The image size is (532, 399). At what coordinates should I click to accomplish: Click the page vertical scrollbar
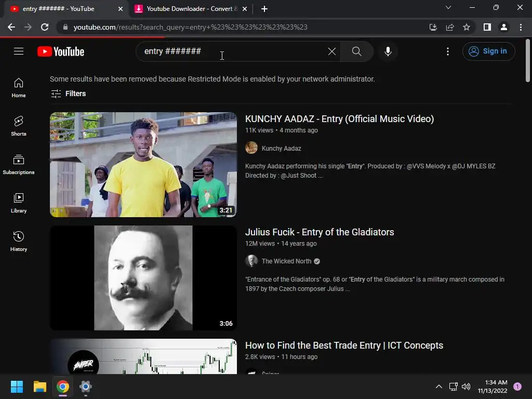pos(528,61)
